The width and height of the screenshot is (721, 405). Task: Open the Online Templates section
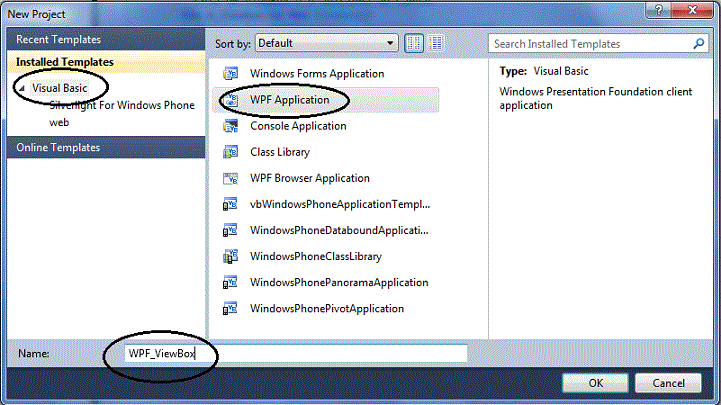coord(106,148)
